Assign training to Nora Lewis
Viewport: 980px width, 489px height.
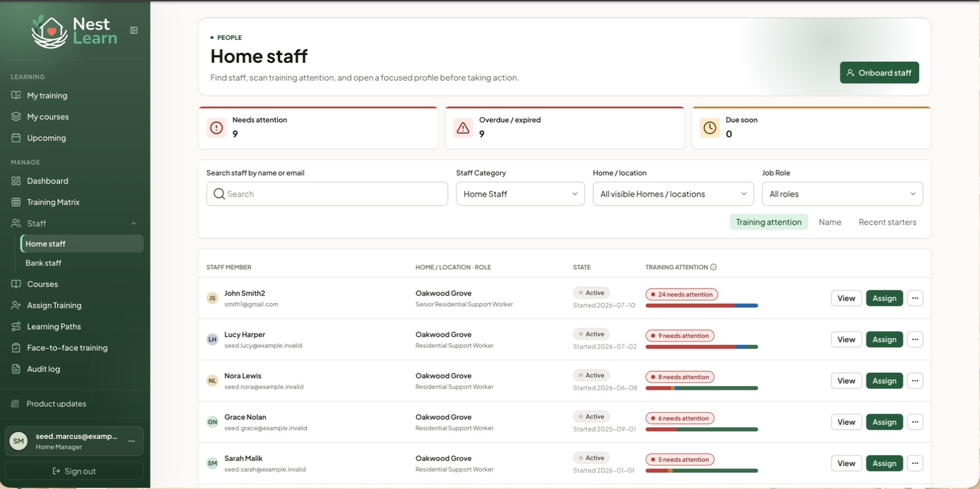[884, 380]
